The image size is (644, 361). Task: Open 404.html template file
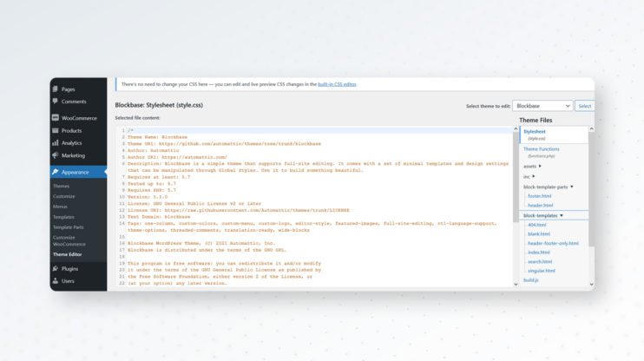(536, 225)
